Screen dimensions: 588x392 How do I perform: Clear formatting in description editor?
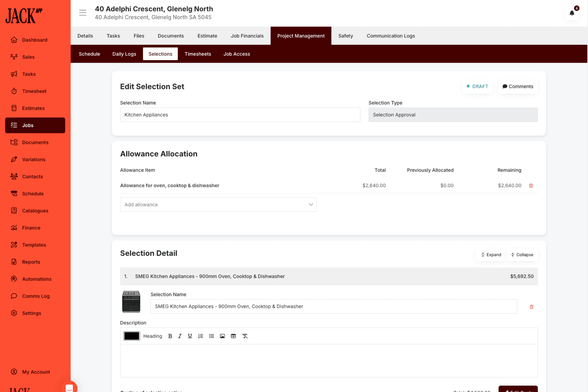[x=245, y=336]
